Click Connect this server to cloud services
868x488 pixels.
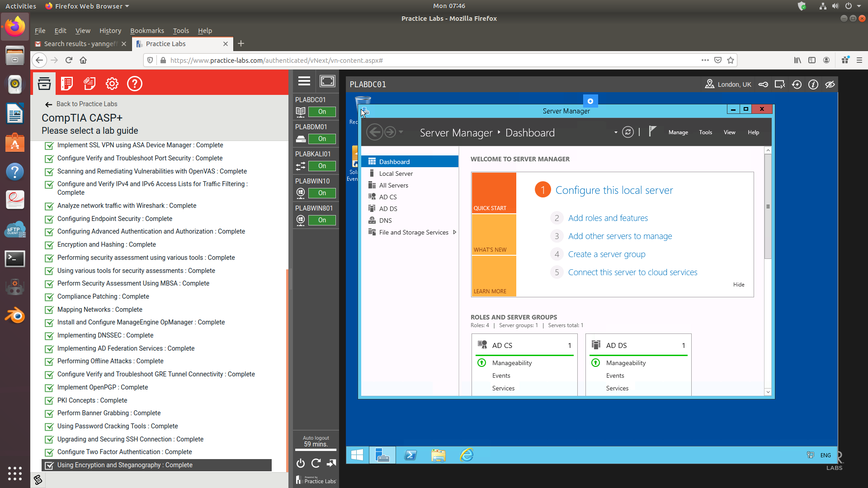632,272
